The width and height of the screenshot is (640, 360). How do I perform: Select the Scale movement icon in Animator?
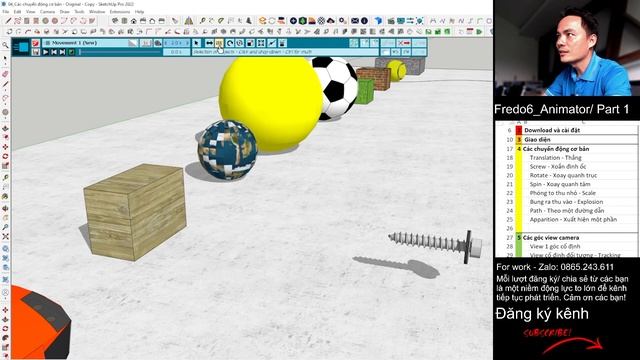pyautogui.click(x=250, y=43)
